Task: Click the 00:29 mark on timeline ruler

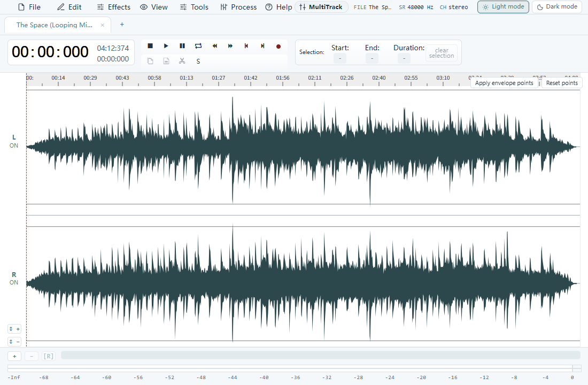Action: (x=90, y=78)
